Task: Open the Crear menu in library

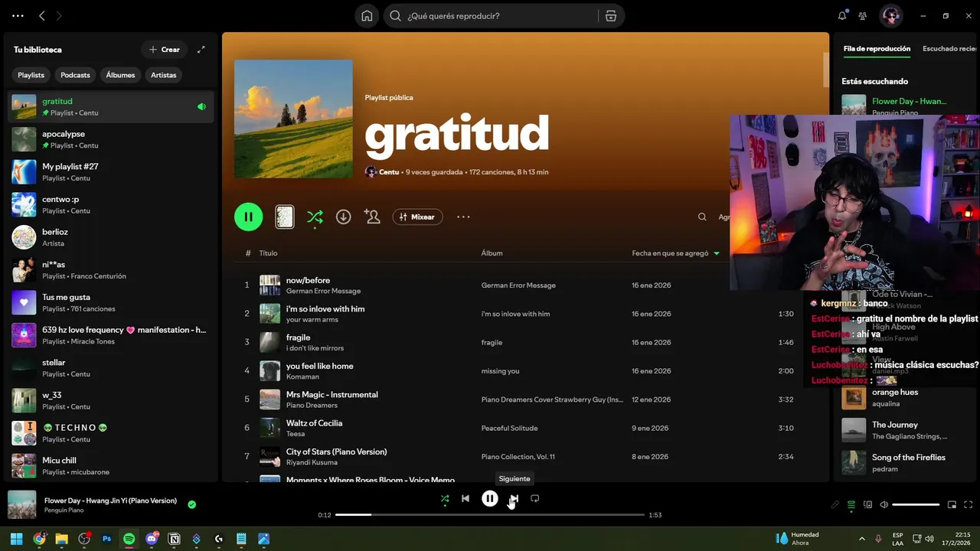Action: pyautogui.click(x=165, y=50)
